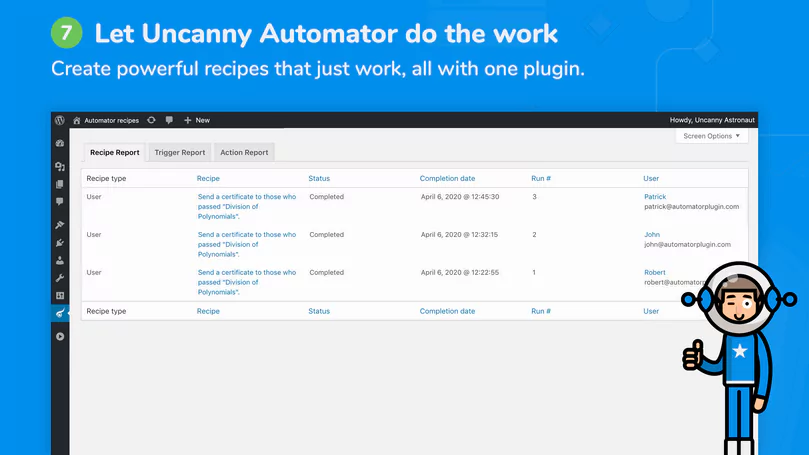Click the Collapse menu arrow icon
Screen dimensions: 809x455
[x=60, y=336]
